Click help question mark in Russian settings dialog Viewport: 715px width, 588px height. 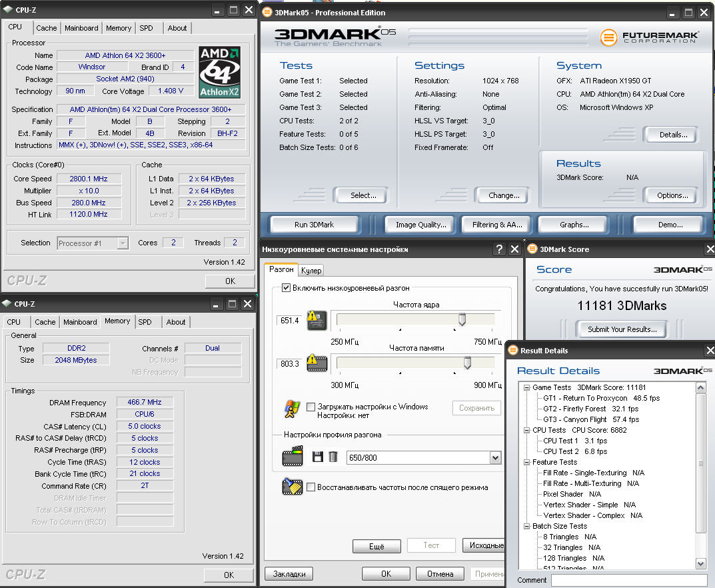[499, 249]
